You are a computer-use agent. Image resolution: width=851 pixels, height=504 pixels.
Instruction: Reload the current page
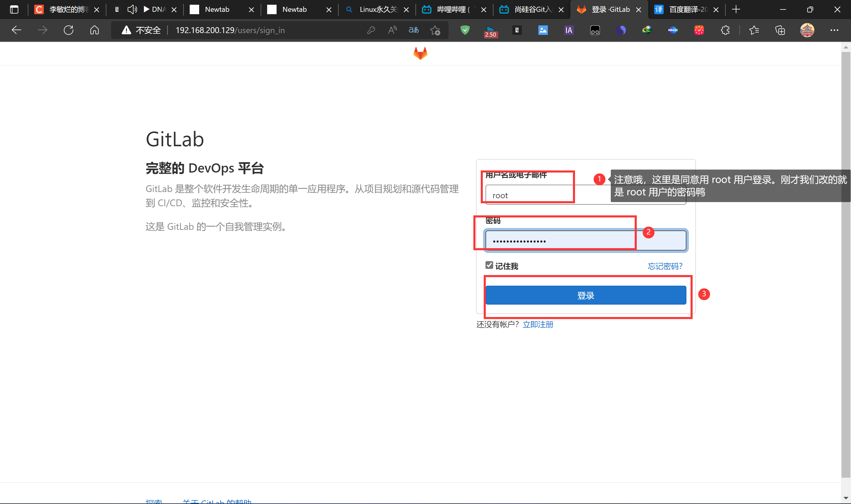69,30
